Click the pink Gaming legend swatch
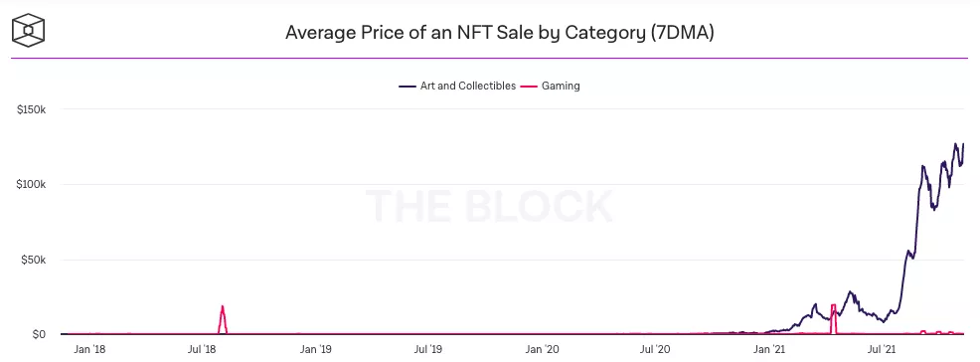Image resolution: width=980 pixels, height=362 pixels. coord(530,87)
